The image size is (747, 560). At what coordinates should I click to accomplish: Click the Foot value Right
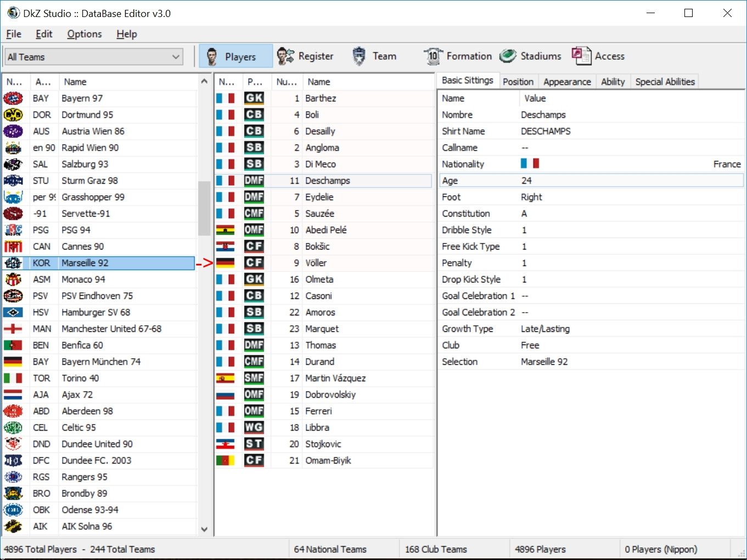click(x=531, y=197)
